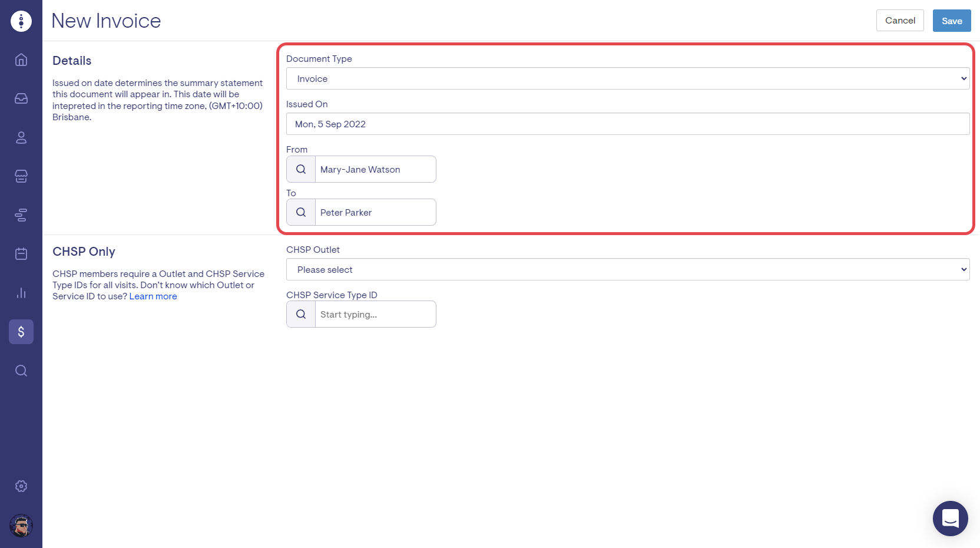Image resolution: width=980 pixels, height=548 pixels.
Task: Open the home icon in sidebar
Action: tap(21, 60)
